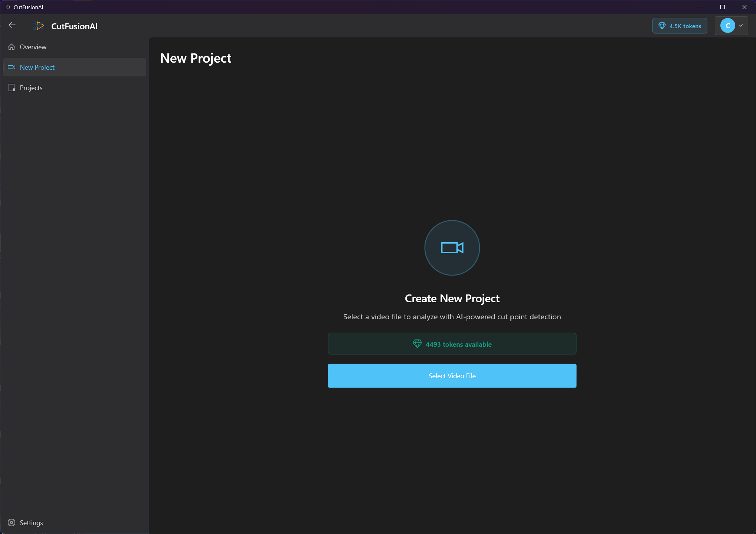The image size is (756, 534).
Task: Maximize the CutFusionAI window
Action: click(x=722, y=7)
